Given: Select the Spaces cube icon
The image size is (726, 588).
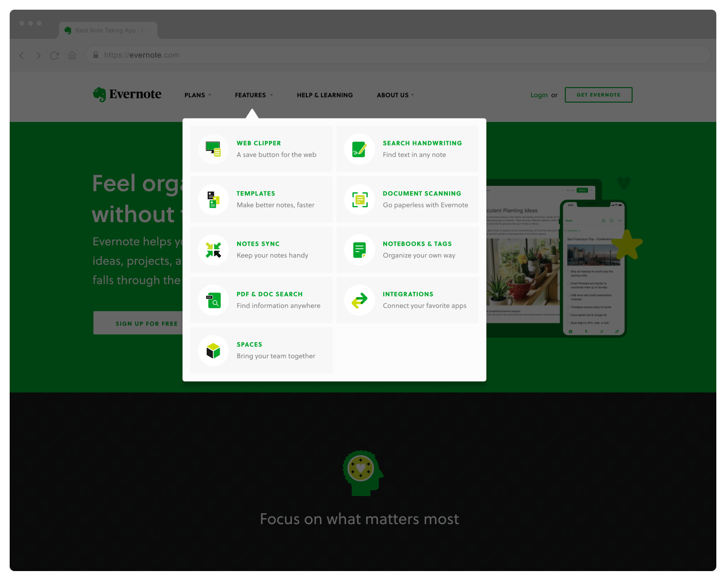Looking at the screenshot, I should [213, 350].
